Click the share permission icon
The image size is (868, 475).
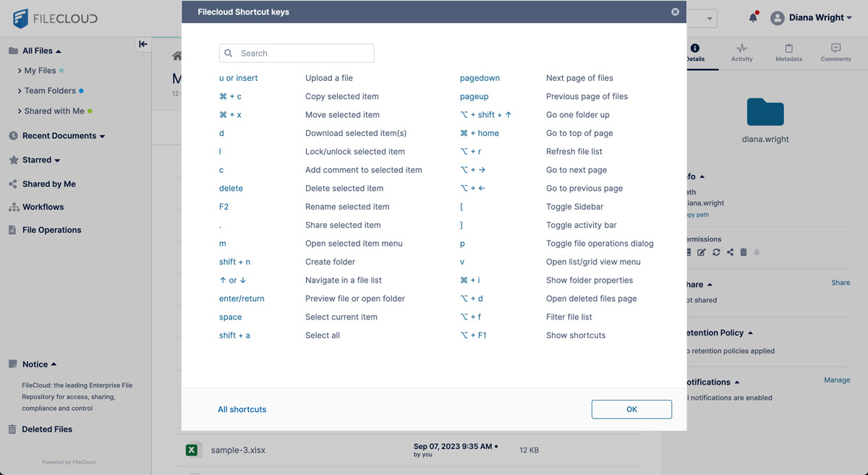coord(730,252)
